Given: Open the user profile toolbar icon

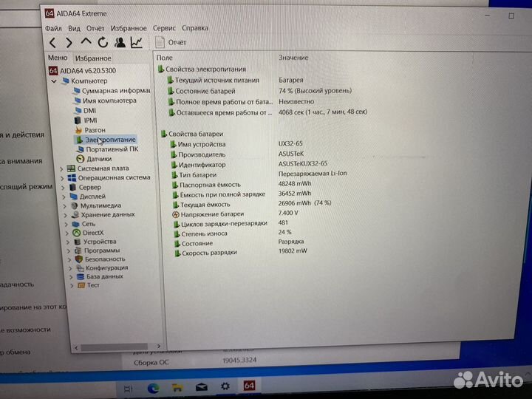Looking at the screenshot, I should coord(120,42).
